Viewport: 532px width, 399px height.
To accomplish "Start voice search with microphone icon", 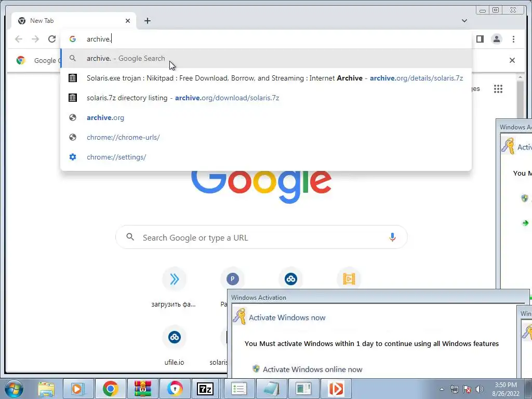I will pyautogui.click(x=392, y=237).
